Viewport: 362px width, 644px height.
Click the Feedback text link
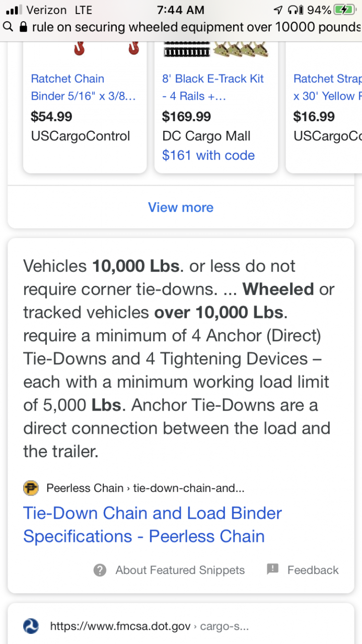pyautogui.click(x=313, y=570)
